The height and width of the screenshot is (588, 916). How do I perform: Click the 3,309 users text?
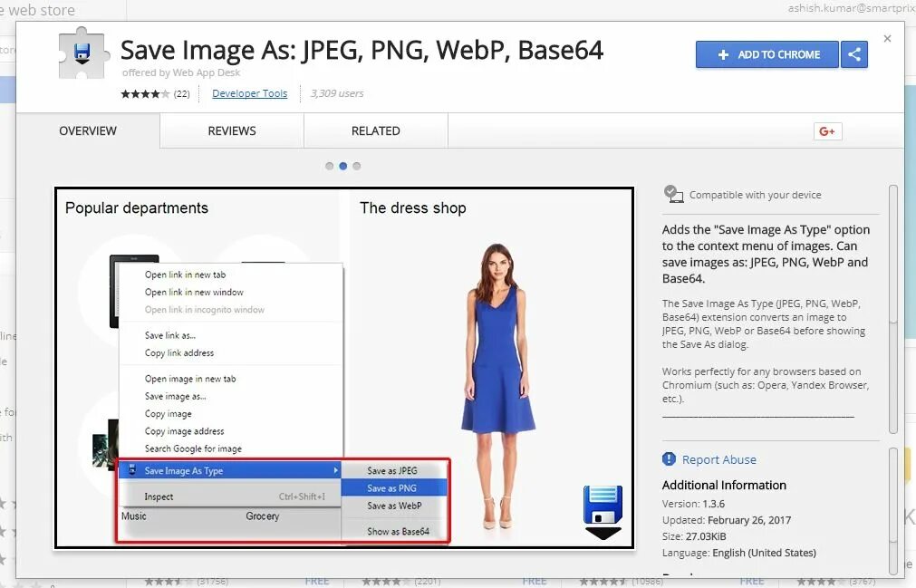[337, 93]
